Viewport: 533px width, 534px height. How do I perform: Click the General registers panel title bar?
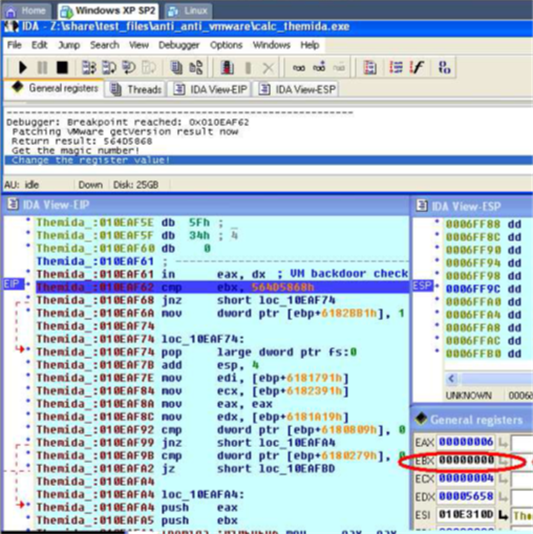pyautogui.click(x=473, y=420)
